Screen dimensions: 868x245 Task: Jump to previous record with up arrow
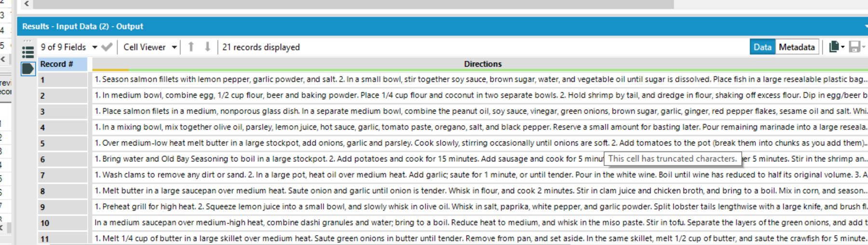click(191, 47)
